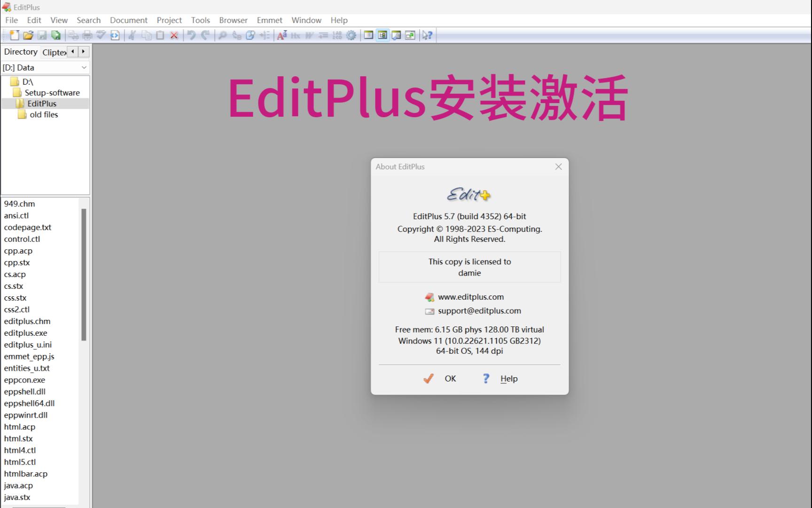Open the www.editplus.com link
812x508 pixels.
(471, 297)
